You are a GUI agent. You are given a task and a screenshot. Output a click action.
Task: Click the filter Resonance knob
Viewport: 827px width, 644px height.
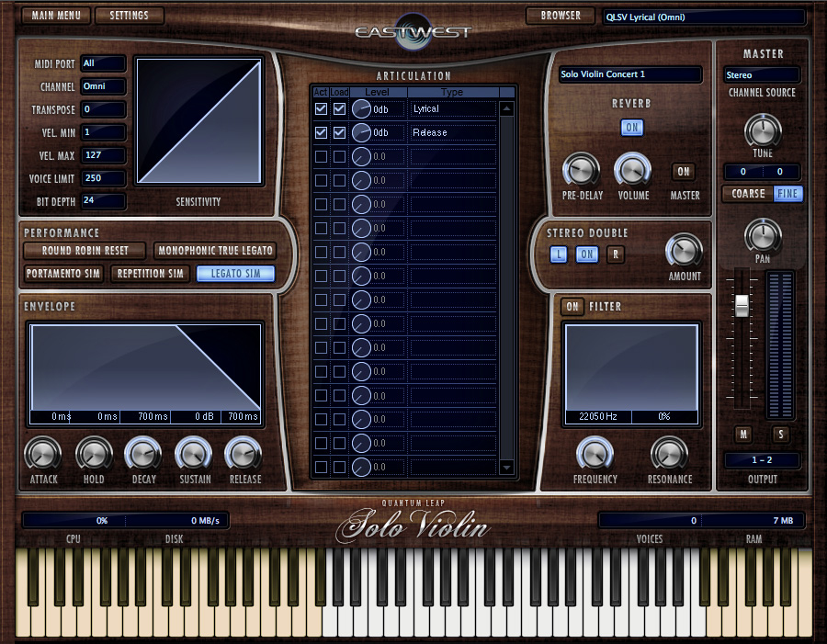[x=669, y=454]
